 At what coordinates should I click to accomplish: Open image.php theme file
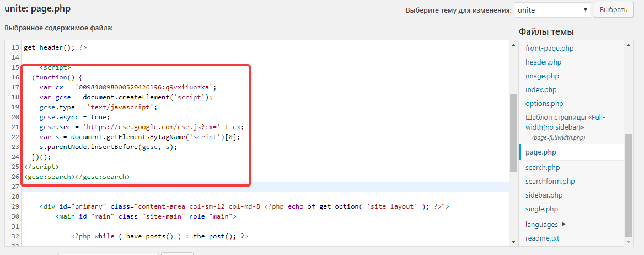[x=542, y=76]
